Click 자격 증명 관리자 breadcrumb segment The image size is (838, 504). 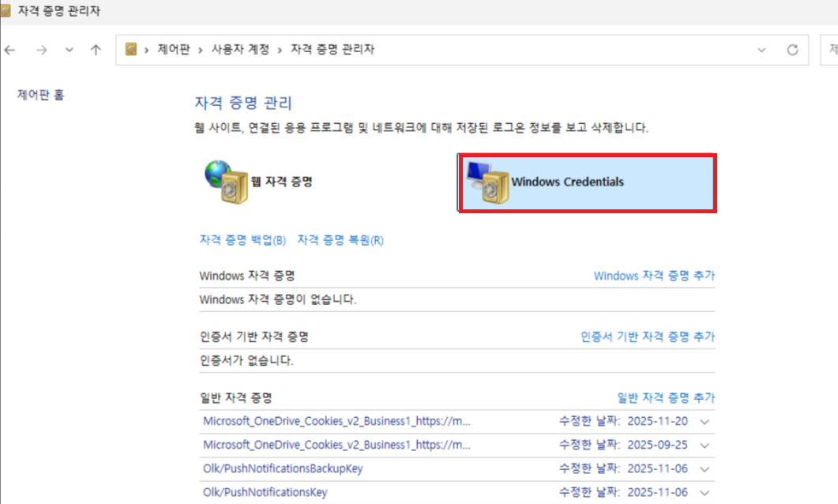[x=333, y=50]
